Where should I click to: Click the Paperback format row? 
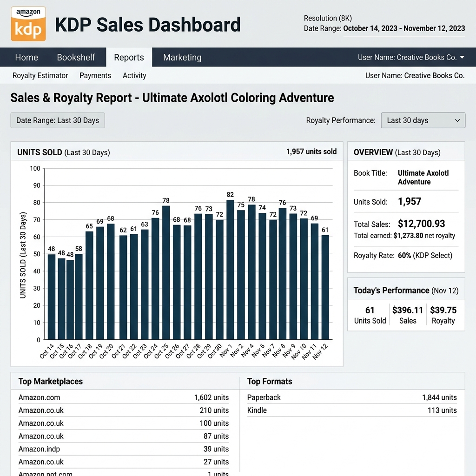pos(352,397)
